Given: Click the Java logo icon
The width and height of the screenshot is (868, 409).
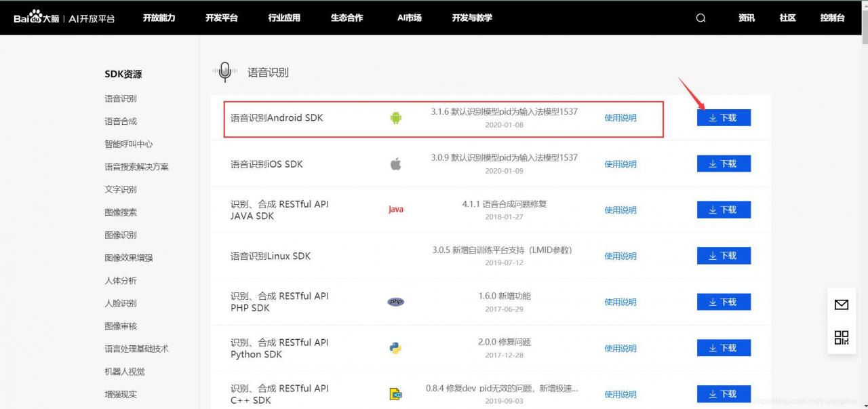Looking at the screenshot, I should [x=396, y=210].
